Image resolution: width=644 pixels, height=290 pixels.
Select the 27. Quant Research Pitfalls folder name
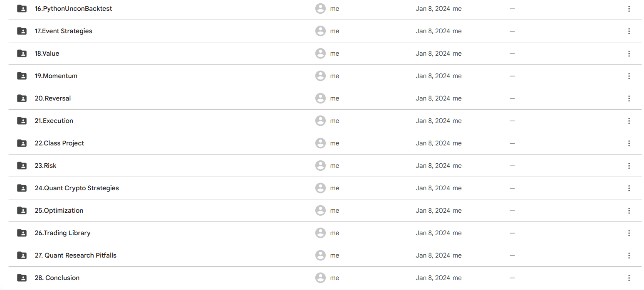coord(75,256)
